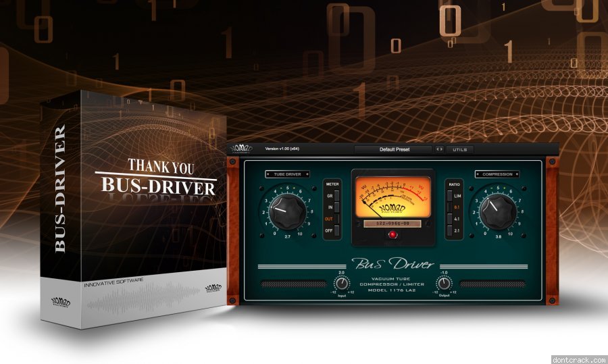This screenshot has height=364, width=608.
Task: Click the Nomad Factory logo in plugin header
Action: [241, 149]
